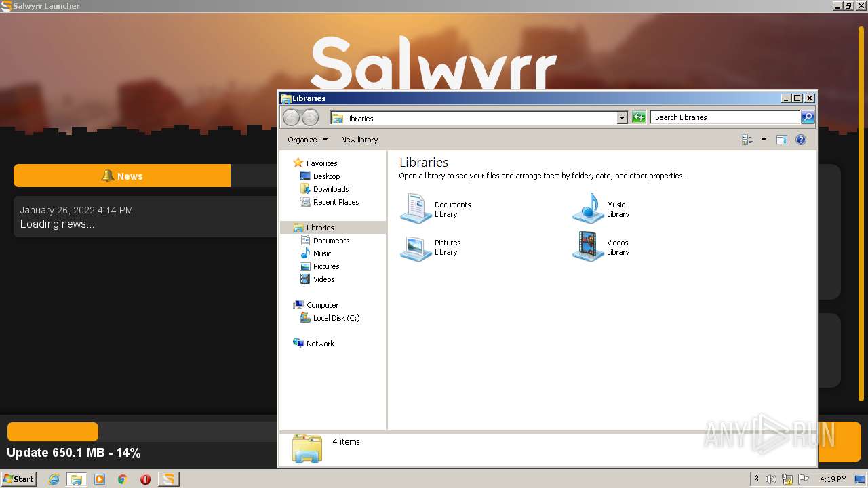Show hidden tray icons arrow
868x488 pixels.
[757, 479]
